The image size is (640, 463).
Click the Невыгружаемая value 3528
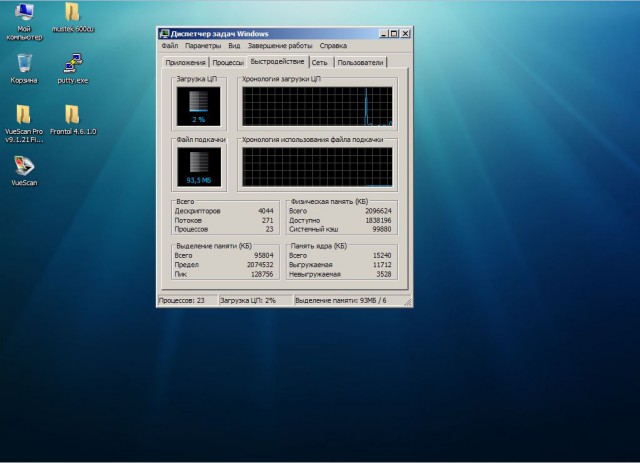point(384,274)
